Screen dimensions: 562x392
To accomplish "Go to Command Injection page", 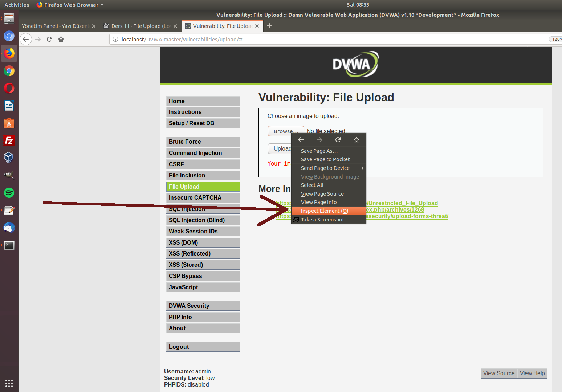I will 203,153.
